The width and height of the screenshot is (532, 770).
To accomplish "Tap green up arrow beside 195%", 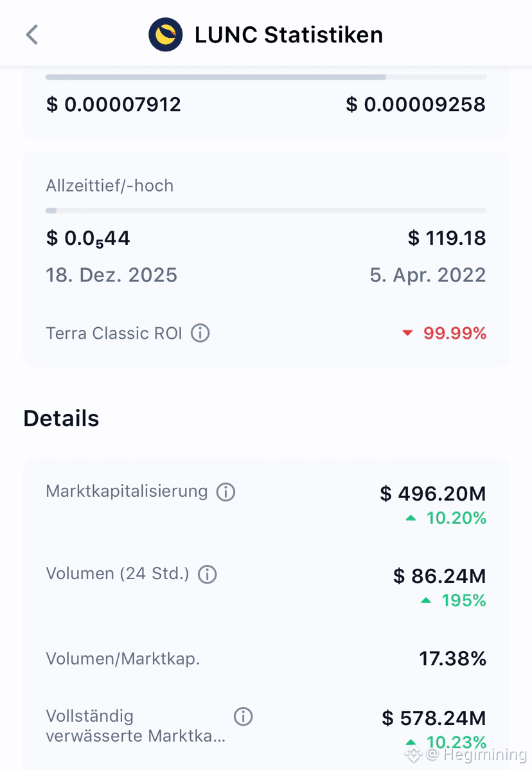I will 426,600.
